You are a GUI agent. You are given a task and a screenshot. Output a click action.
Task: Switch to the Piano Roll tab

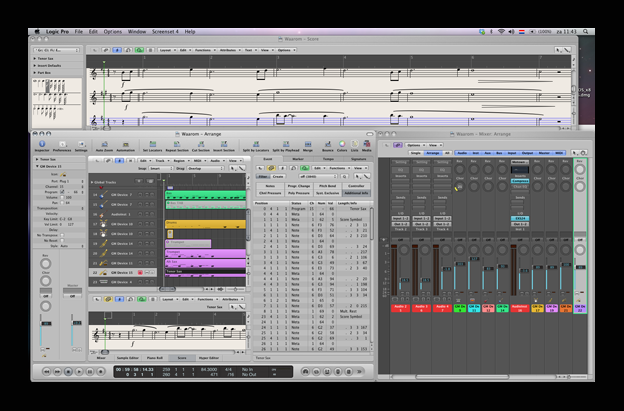[155, 358]
